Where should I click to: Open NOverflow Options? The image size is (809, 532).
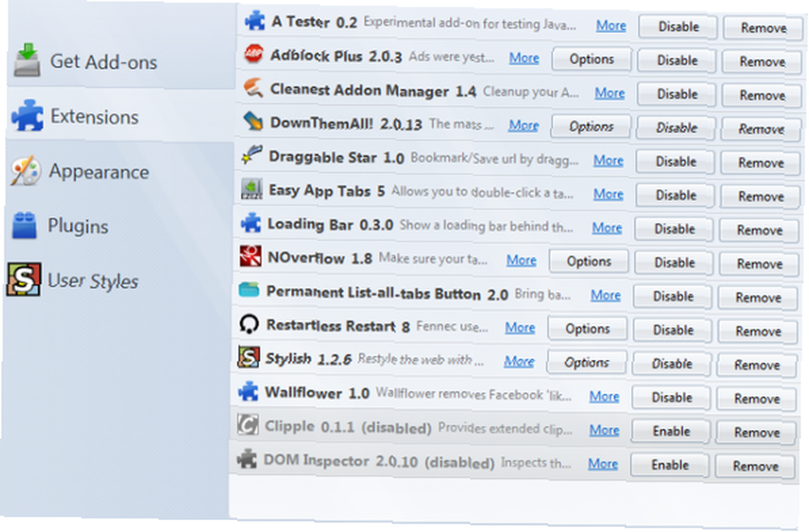(589, 261)
